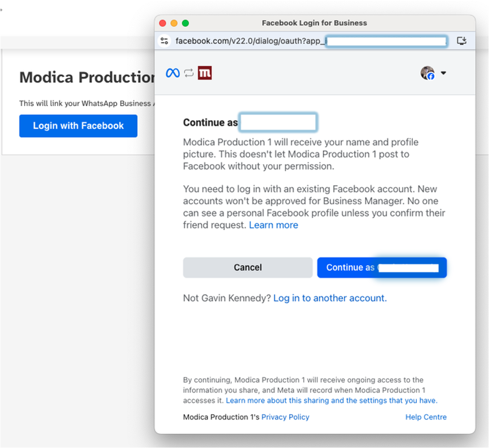Viewport: 489px width, 448px height.
Task: Click the exchange arrows icon between the logos
Action: point(189,73)
